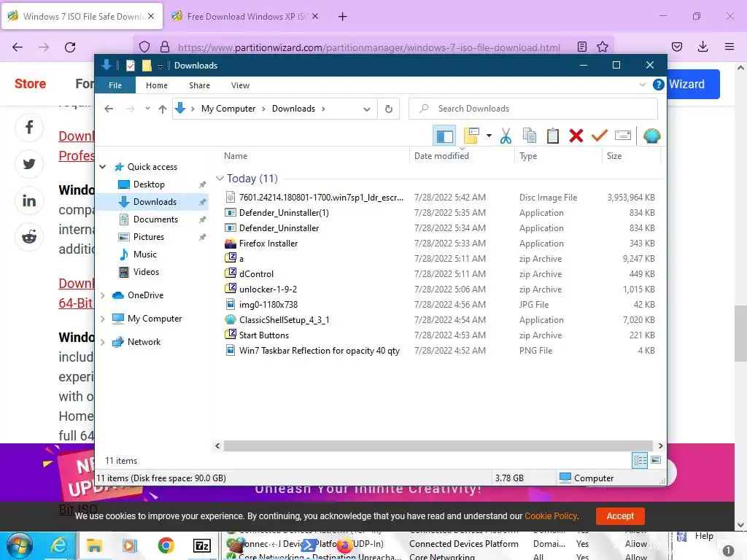This screenshot has height=560, width=747.
Task: Open the Home ribbon tab
Action: click(x=157, y=85)
